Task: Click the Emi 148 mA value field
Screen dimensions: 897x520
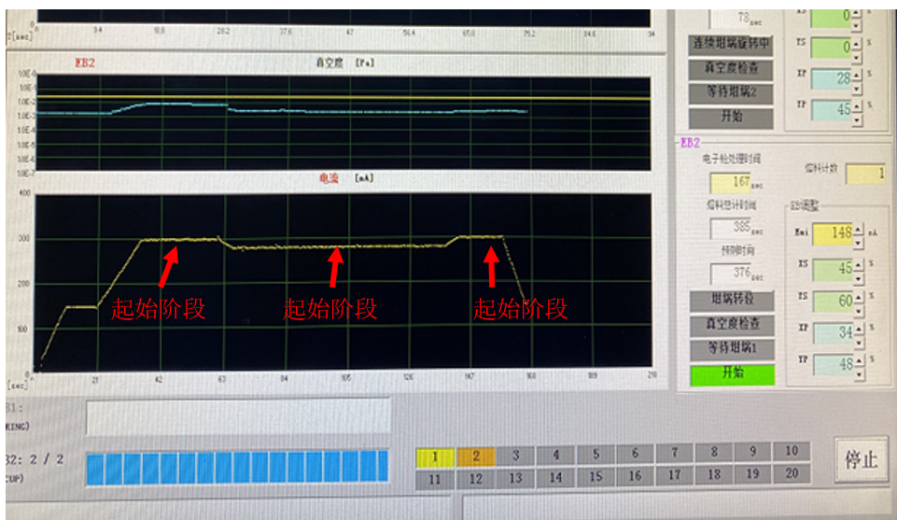Action: [836, 234]
